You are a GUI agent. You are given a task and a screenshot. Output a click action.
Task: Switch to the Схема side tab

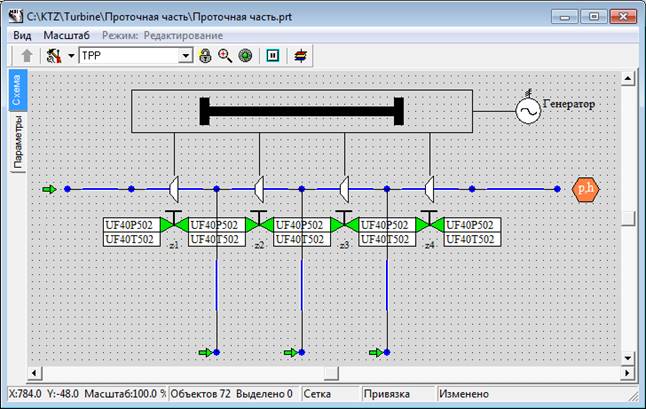[x=17, y=91]
